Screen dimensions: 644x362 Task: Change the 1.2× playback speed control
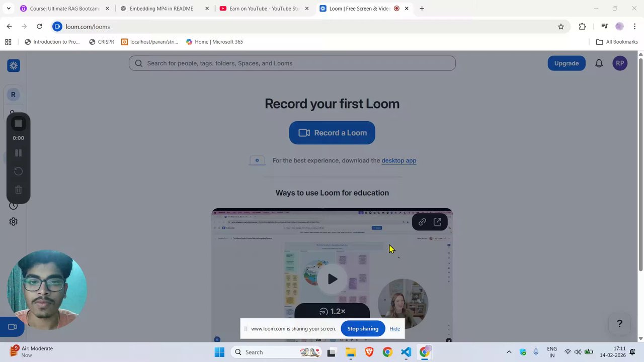pyautogui.click(x=332, y=311)
